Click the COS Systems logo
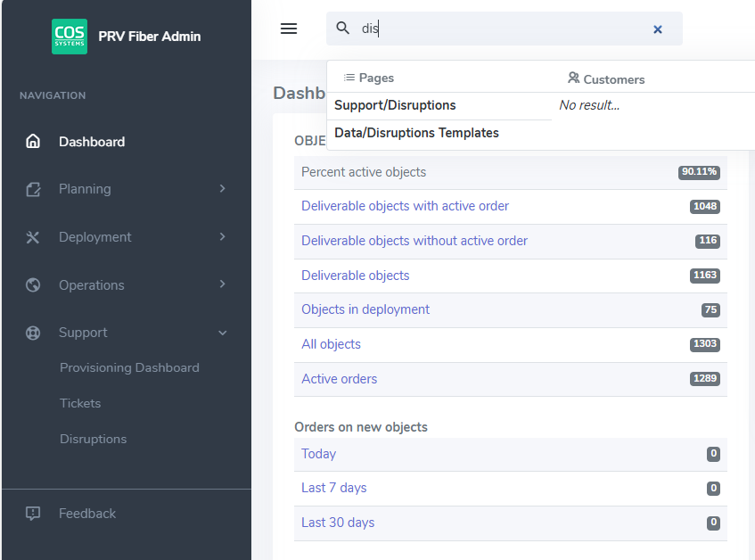The image size is (755, 560). tap(70, 37)
